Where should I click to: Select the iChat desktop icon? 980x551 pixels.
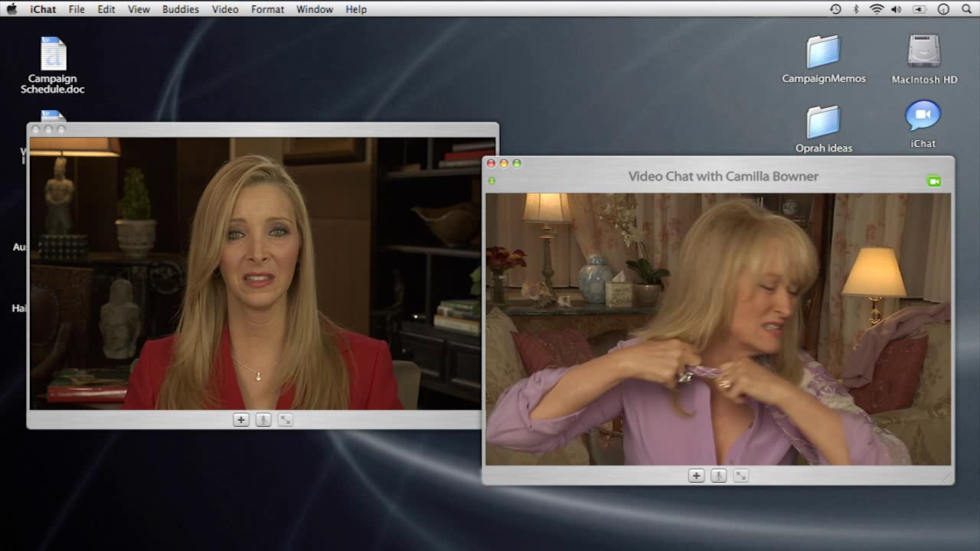(x=923, y=124)
